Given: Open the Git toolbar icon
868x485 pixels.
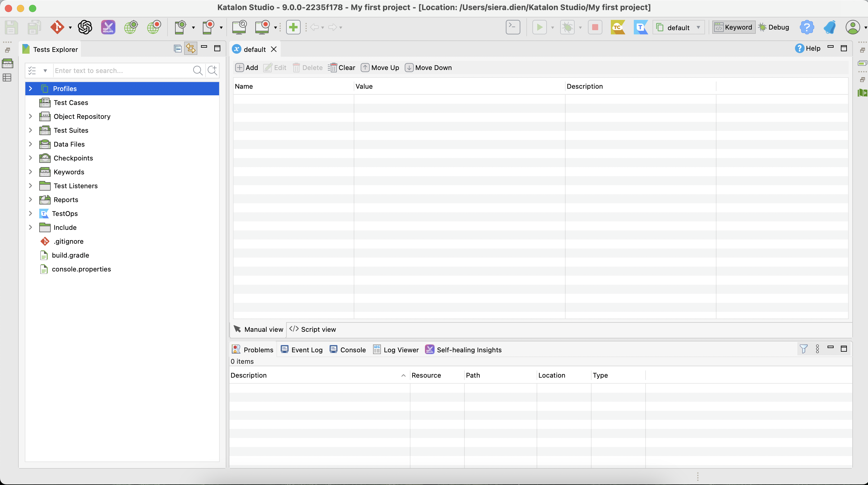Looking at the screenshot, I should pyautogui.click(x=57, y=27).
